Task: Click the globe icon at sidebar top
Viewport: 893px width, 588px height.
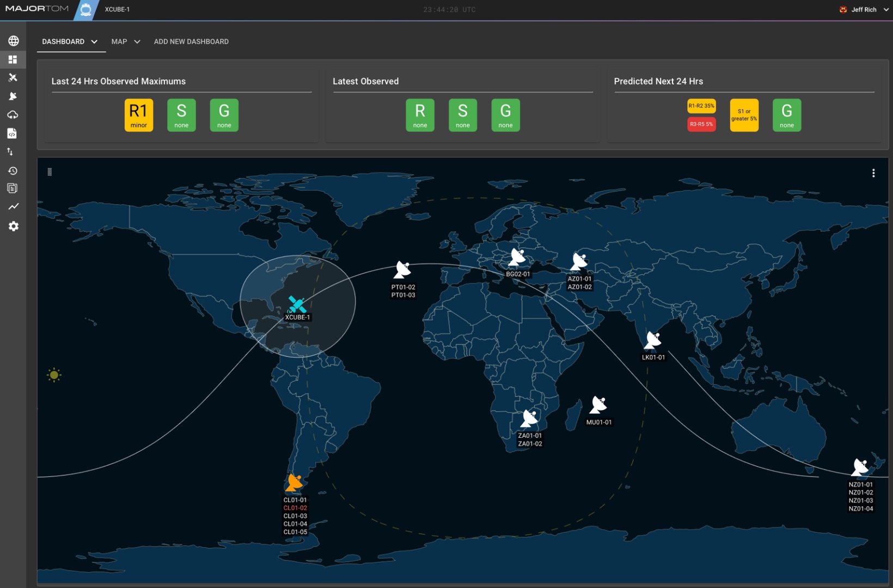Action: tap(13, 41)
